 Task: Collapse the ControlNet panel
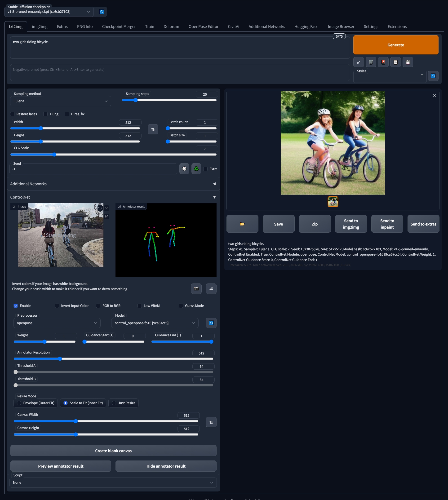214,197
